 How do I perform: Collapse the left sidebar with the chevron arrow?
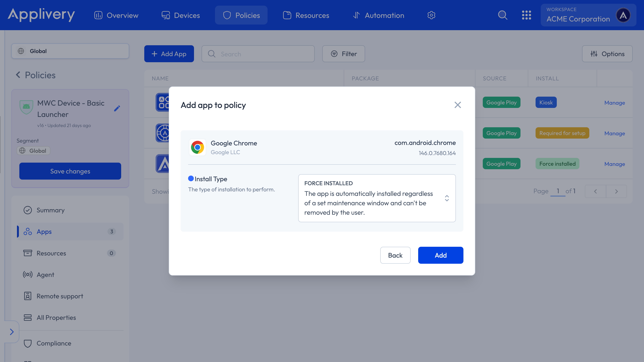point(12,332)
